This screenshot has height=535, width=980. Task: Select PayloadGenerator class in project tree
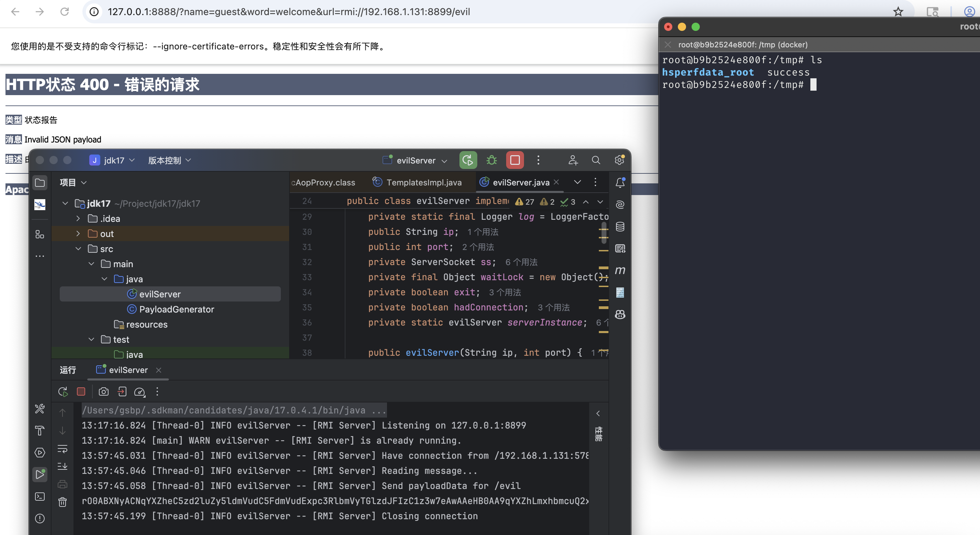point(176,309)
